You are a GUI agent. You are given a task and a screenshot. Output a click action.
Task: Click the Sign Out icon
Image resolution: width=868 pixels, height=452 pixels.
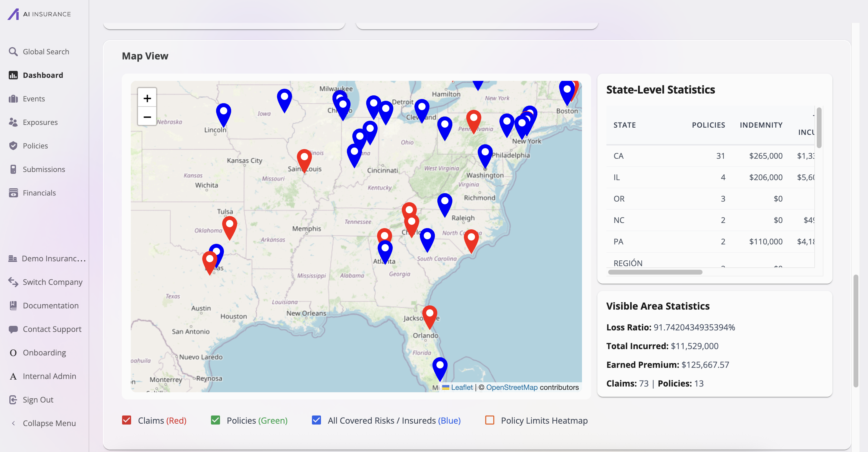click(x=13, y=400)
